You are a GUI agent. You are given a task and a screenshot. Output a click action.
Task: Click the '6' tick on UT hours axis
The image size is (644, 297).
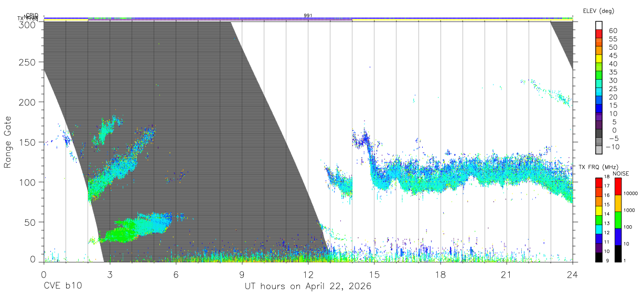click(176, 274)
